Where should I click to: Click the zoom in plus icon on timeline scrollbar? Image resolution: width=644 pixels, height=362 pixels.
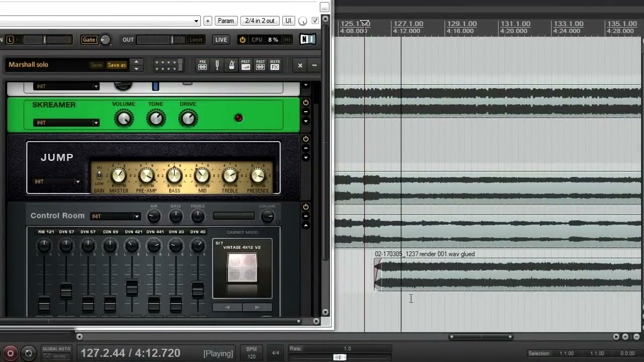625,337
